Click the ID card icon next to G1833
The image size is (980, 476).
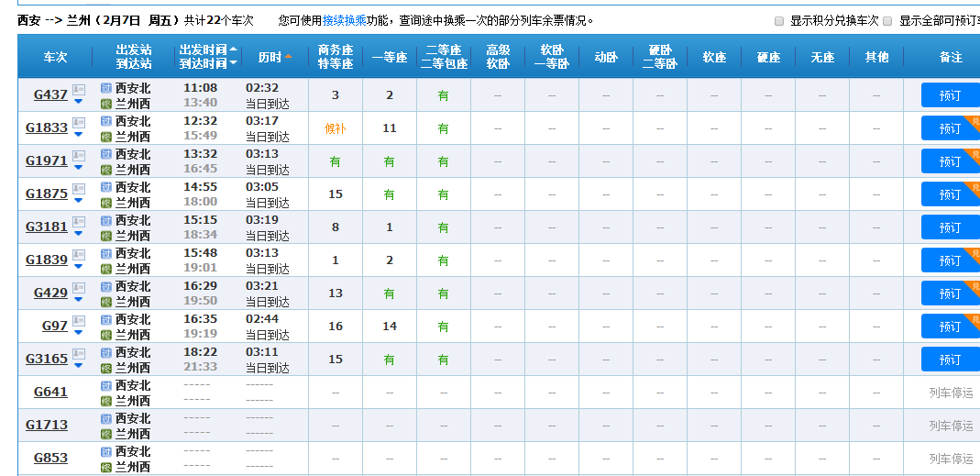79,123
